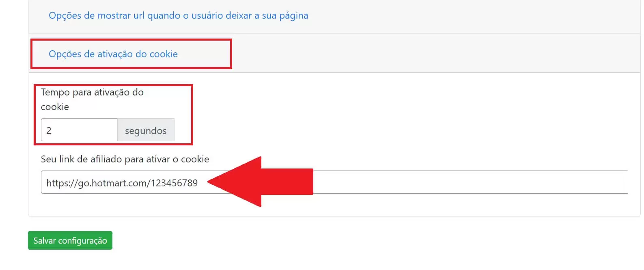Click the large red arrow annotation
This screenshot has width=644, height=270.
coord(260,182)
